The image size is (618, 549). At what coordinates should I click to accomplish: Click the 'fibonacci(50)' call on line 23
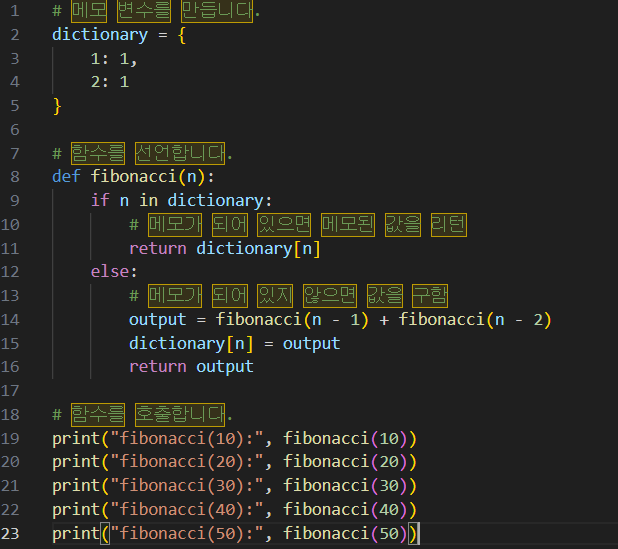click(x=345, y=534)
